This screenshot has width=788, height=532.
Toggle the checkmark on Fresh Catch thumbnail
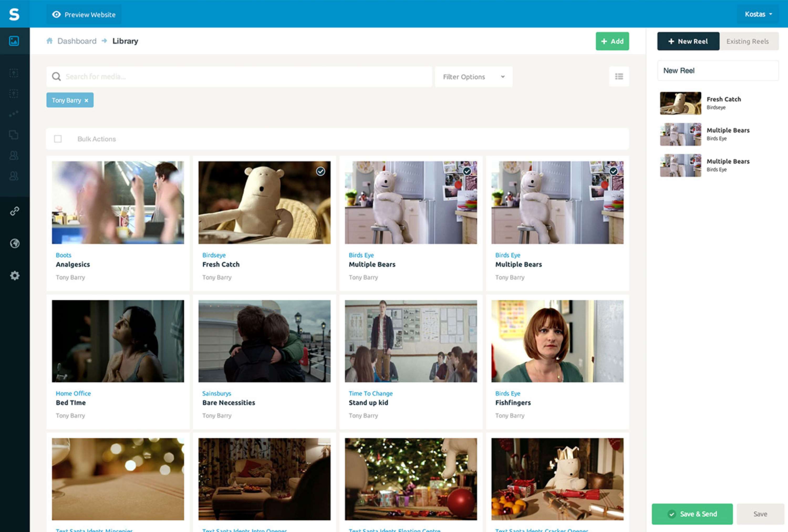click(320, 171)
